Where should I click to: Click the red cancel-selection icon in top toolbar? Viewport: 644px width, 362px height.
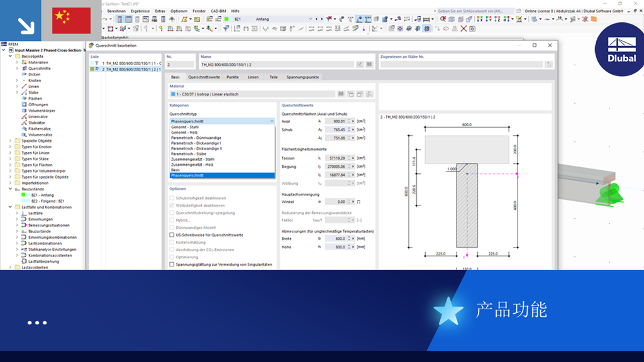pos(443,19)
